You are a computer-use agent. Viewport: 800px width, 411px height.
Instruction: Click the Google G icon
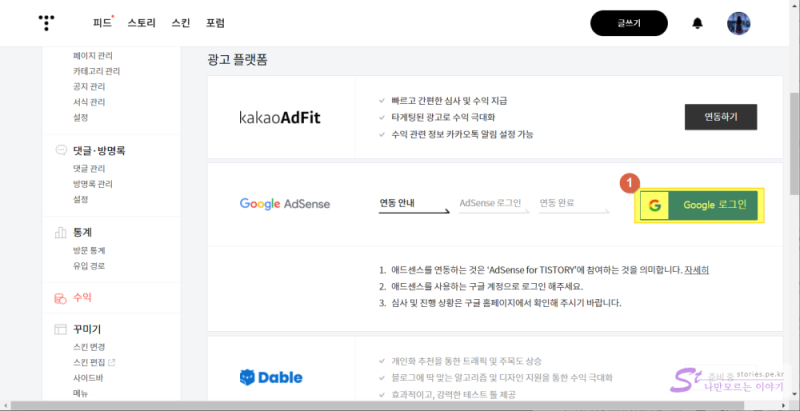coord(655,206)
